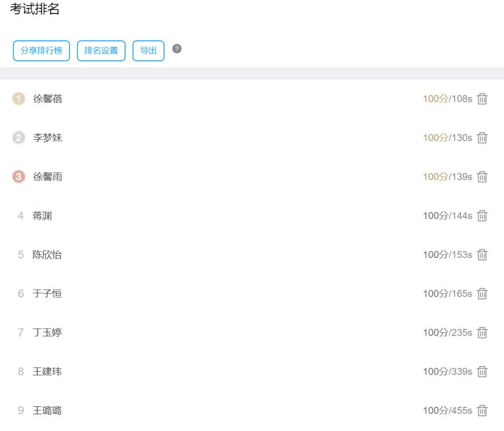
Task: Click 李梦妹's score 100分/130s
Action: click(447, 138)
